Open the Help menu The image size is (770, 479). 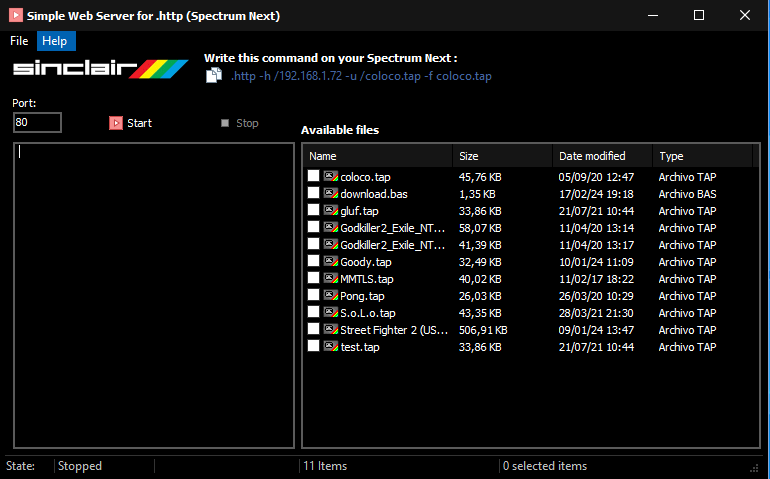(x=55, y=41)
